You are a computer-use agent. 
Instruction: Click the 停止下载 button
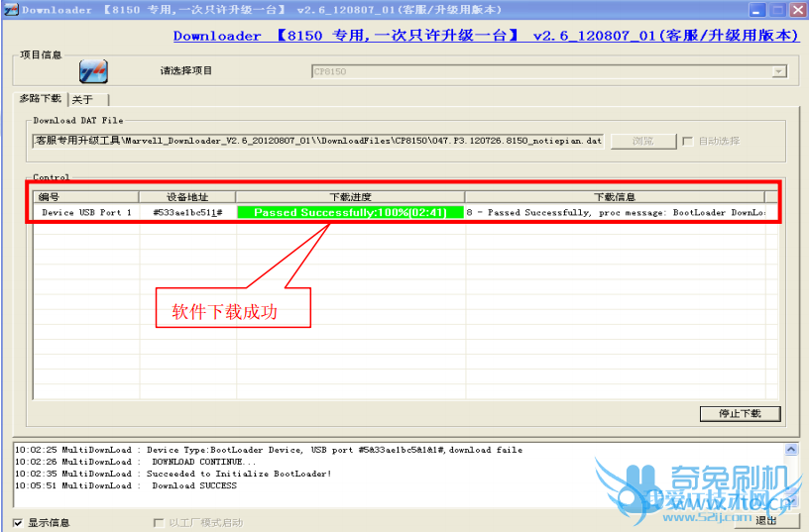740,413
